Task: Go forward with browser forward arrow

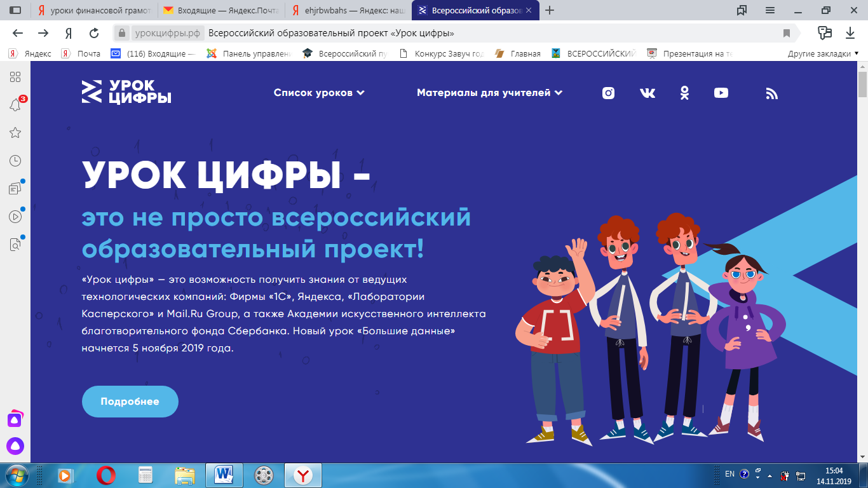Action: [43, 33]
